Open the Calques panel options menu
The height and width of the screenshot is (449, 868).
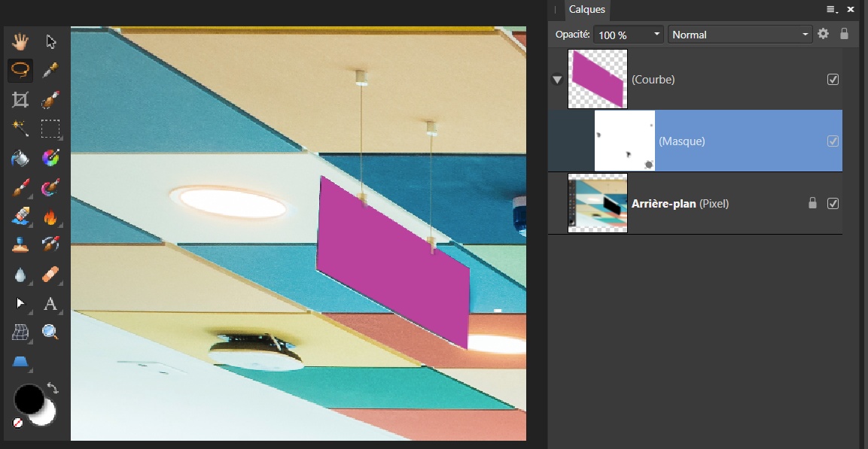point(832,9)
